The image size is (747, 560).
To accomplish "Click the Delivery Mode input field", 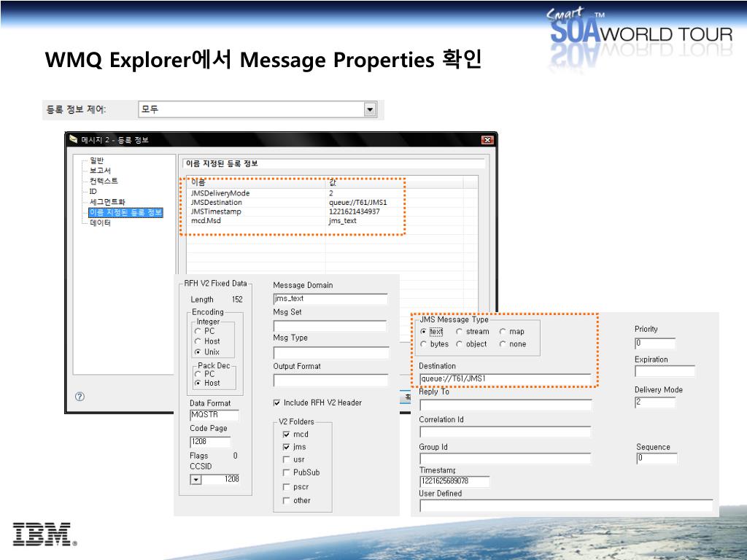I will tap(655, 402).
